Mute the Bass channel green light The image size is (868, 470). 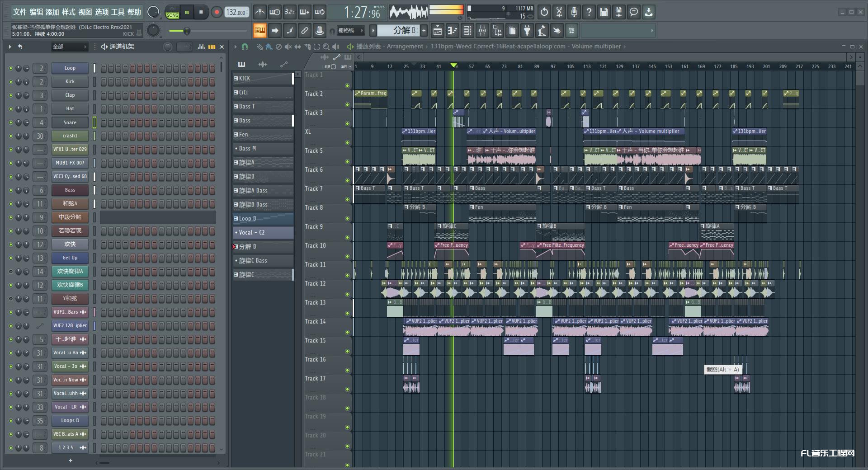[11, 190]
